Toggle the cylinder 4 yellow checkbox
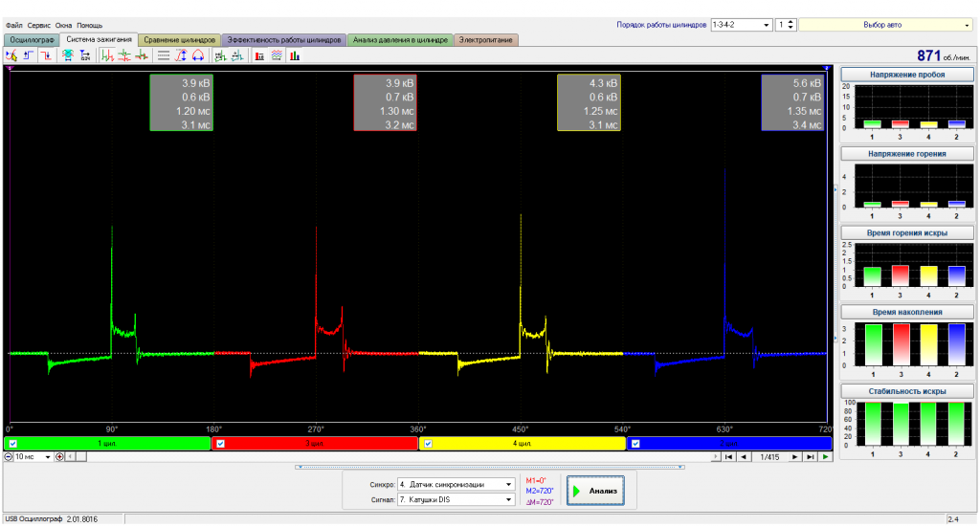The width and height of the screenshot is (980, 527). (428, 444)
